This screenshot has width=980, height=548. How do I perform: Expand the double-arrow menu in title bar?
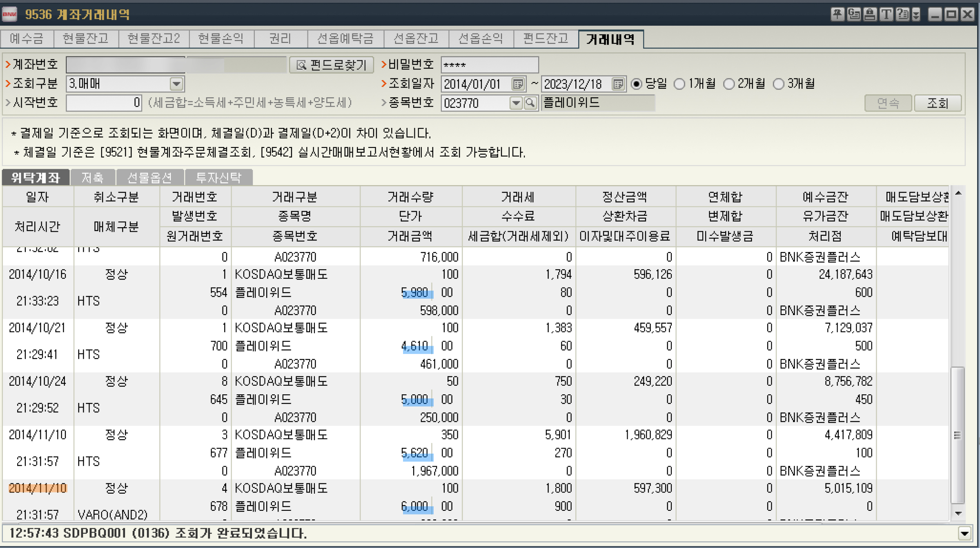coord(916,15)
